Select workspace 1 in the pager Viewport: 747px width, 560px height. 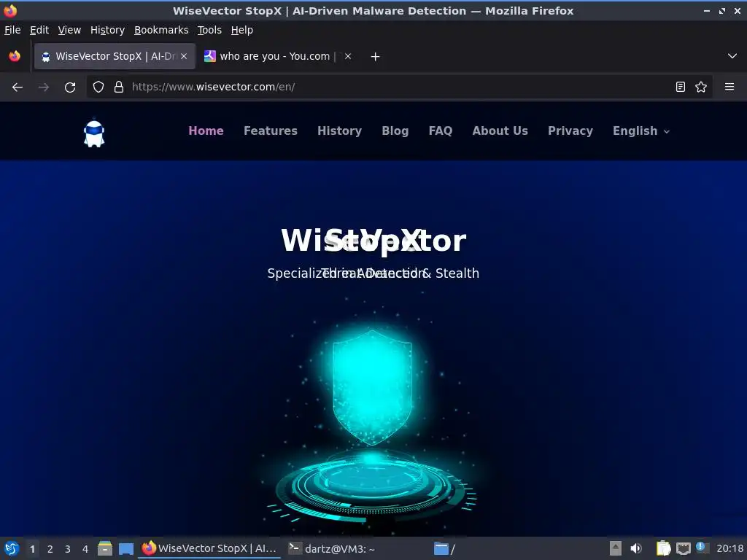[32, 549]
